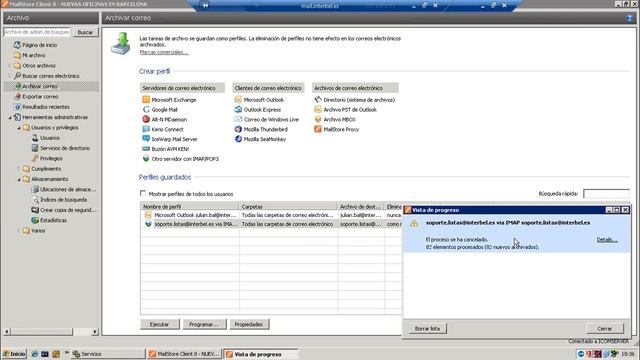Open Página de inicio in sidebar

coord(39,45)
